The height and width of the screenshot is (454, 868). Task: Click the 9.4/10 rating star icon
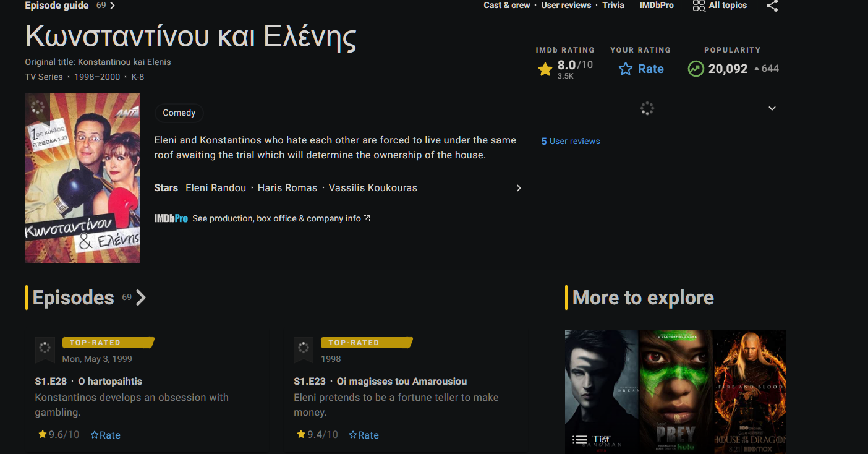(301, 435)
